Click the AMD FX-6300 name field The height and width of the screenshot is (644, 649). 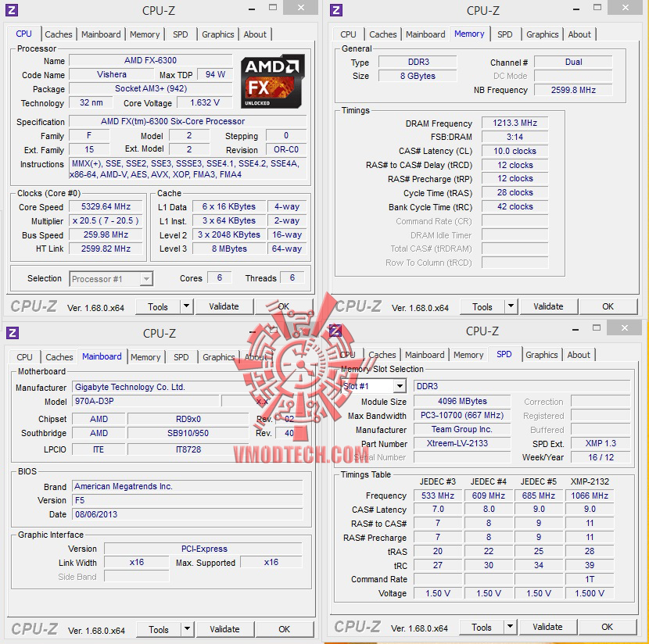[151, 60]
